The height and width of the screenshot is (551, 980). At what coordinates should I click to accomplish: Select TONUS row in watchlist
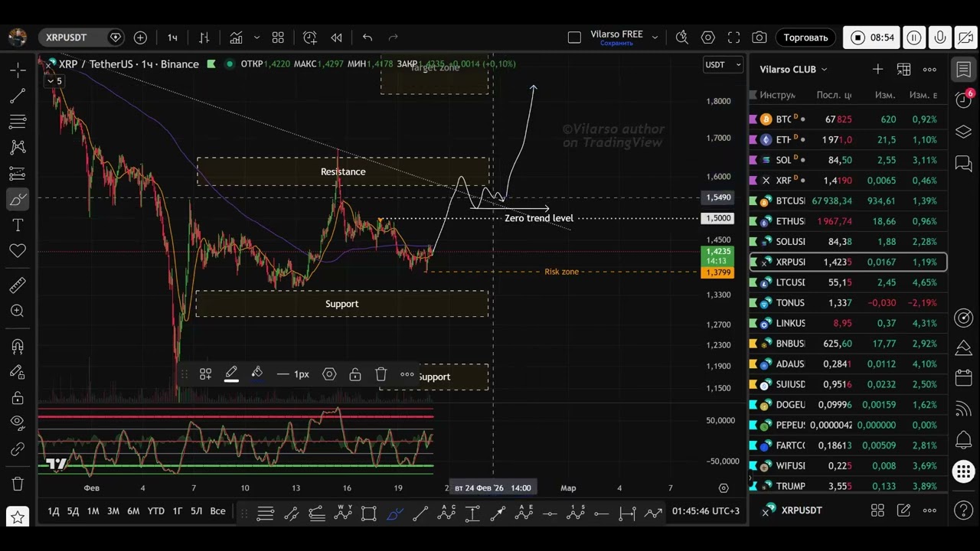click(x=848, y=302)
